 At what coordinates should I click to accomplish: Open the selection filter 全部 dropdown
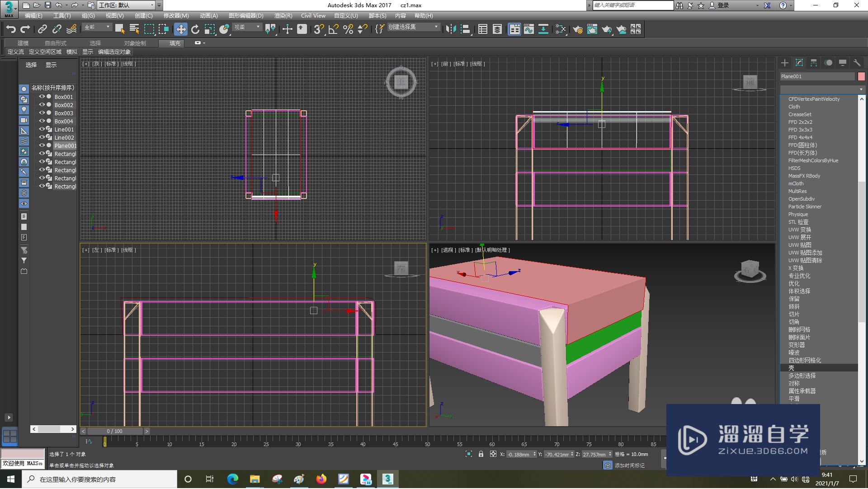click(x=97, y=27)
